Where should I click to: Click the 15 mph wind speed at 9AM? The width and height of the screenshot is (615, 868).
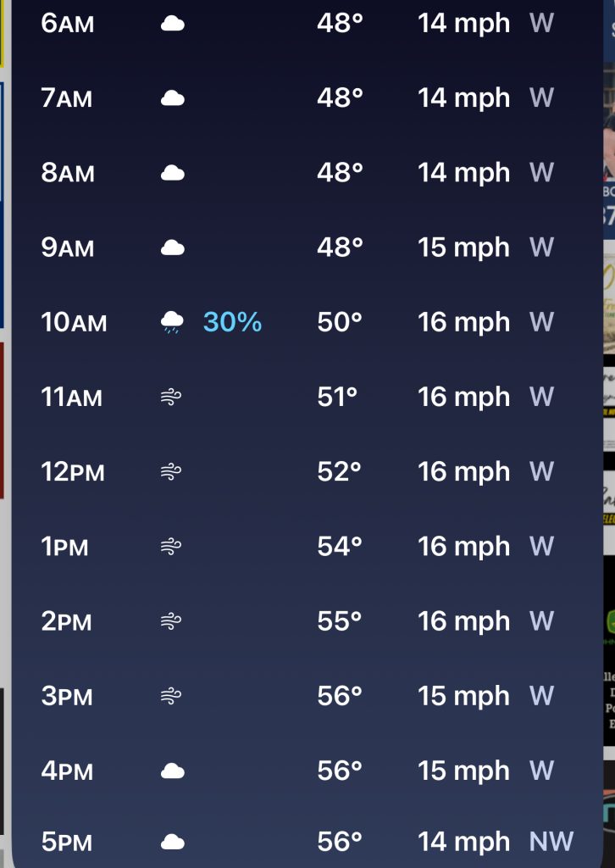click(x=463, y=248)
